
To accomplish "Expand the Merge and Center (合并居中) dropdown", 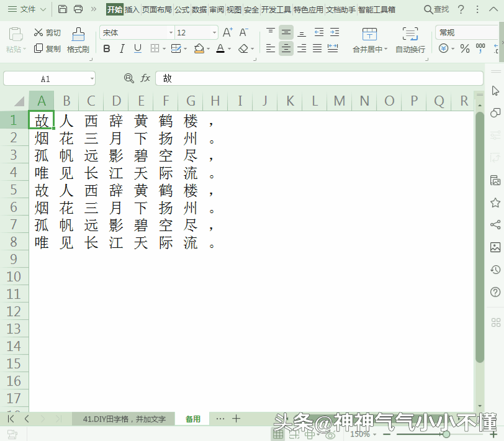I will [x=385, y=49].
